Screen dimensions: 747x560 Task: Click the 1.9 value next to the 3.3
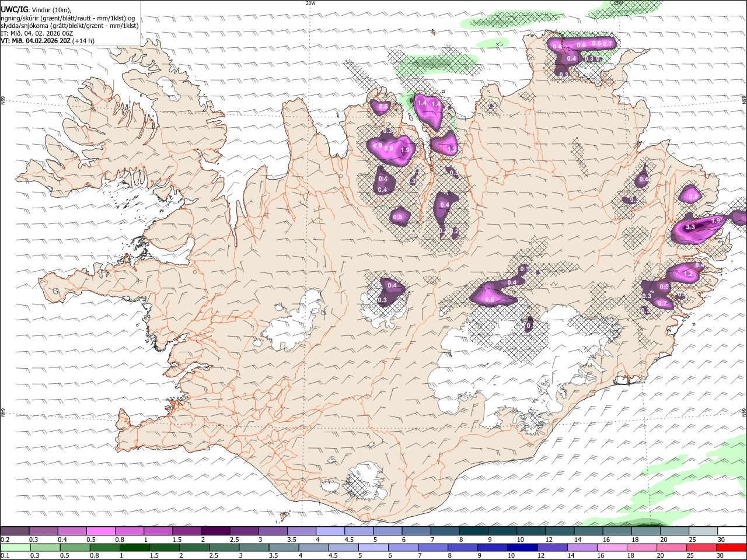[x=717, y=220]
